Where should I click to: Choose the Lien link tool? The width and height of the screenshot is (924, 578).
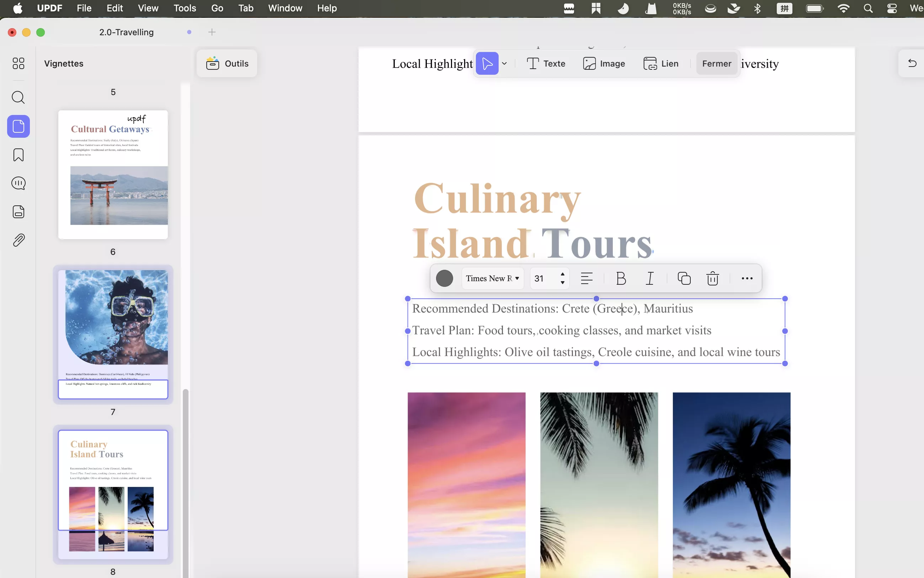(x=661, y=63)
